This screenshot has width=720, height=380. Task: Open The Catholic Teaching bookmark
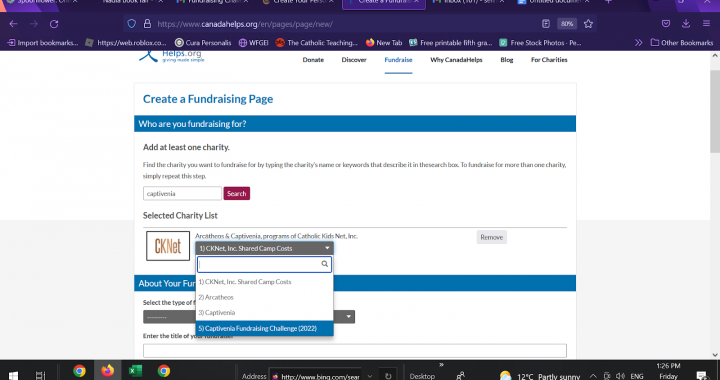point(316,43)
